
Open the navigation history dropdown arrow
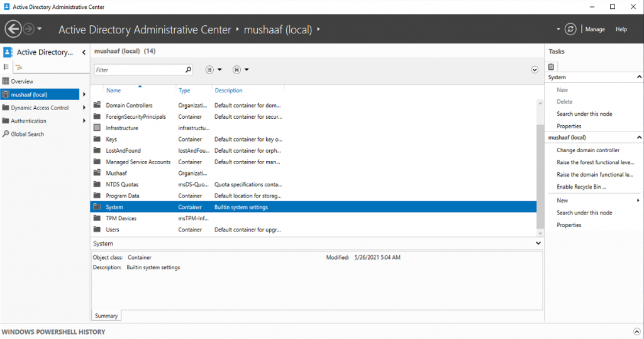[x=40, y=29]
